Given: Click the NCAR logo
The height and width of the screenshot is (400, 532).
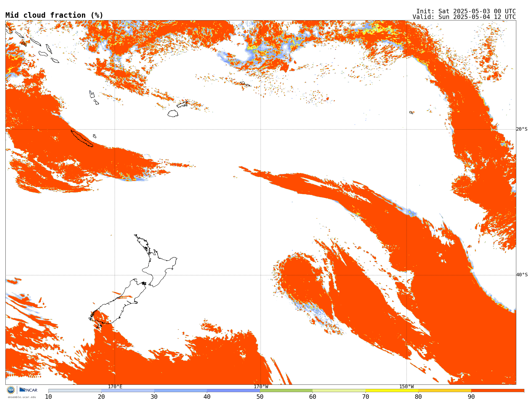Looking at the screenshot, I should tap(28, 390).
